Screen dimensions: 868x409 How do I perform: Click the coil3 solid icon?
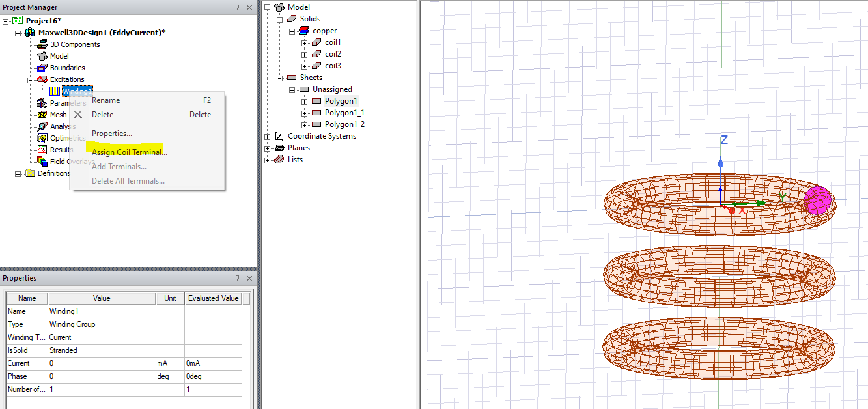point(317,66)
